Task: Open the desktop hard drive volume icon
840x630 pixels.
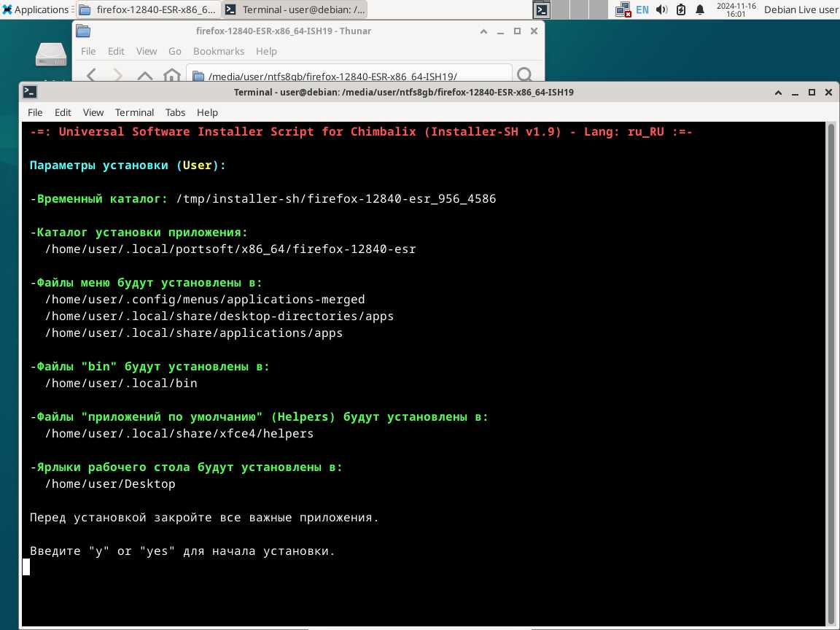Action: tap(51, 53)
